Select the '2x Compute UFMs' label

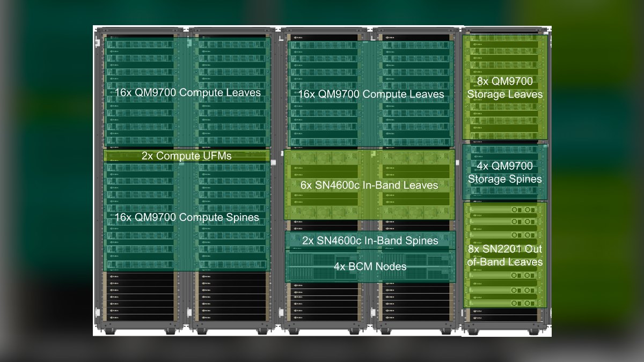(187, 156)
